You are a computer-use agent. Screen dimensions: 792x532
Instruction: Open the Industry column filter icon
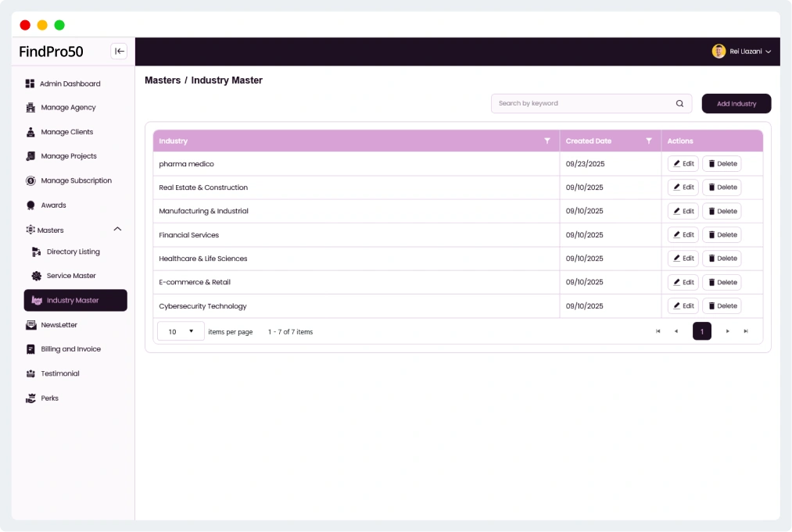pos(547,141)
